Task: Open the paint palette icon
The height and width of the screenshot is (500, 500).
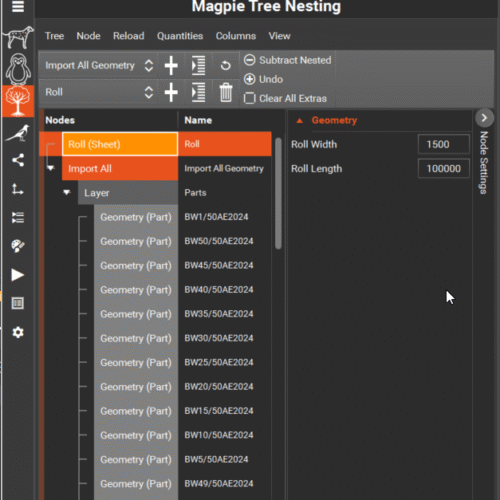Action: pyautogui.click(x=18, y=246)
